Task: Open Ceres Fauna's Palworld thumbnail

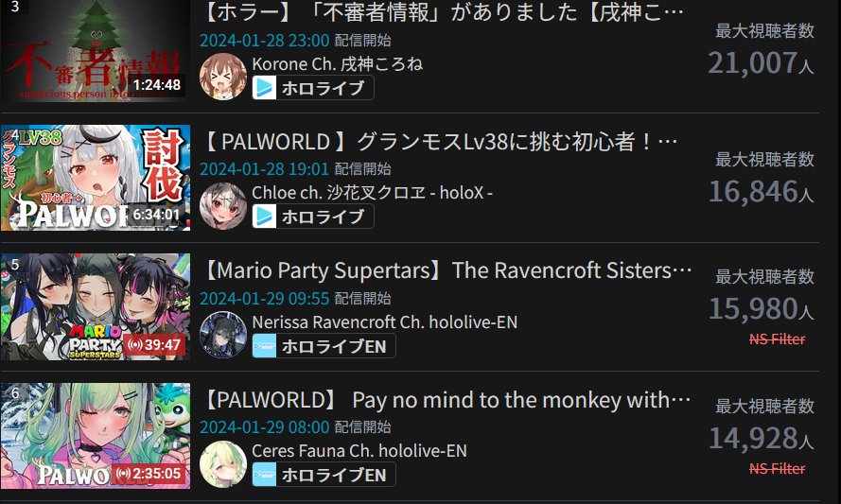Action: (96, 435)
